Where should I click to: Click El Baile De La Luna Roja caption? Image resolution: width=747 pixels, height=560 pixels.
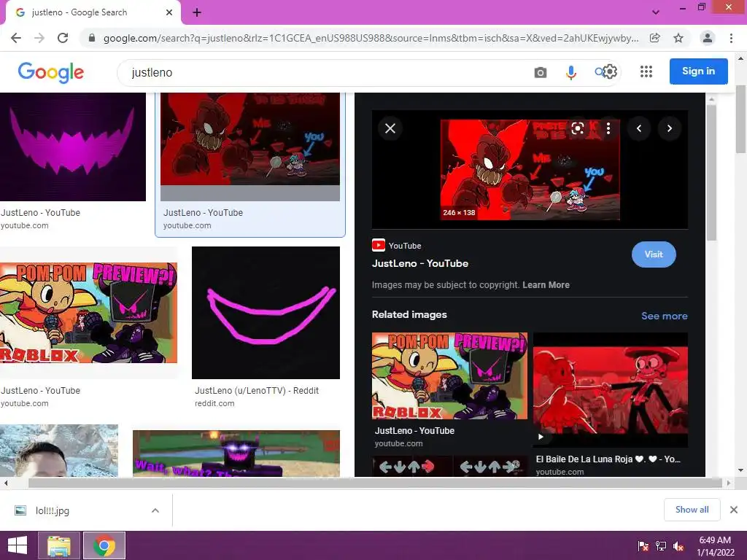[608, 459]
